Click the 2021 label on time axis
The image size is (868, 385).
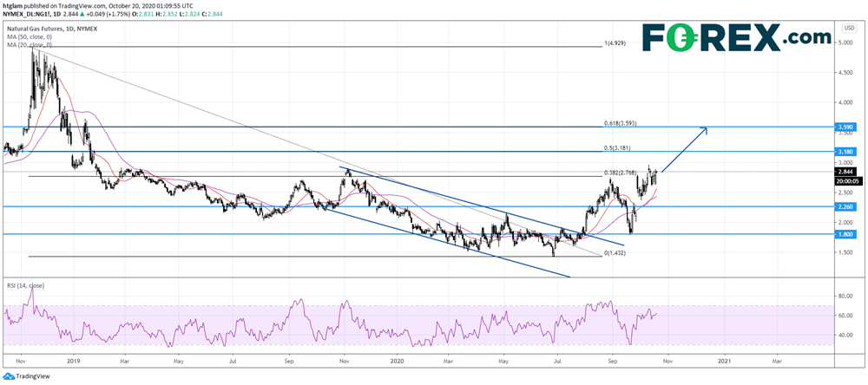pyautogui.click(x=724, y=359)
